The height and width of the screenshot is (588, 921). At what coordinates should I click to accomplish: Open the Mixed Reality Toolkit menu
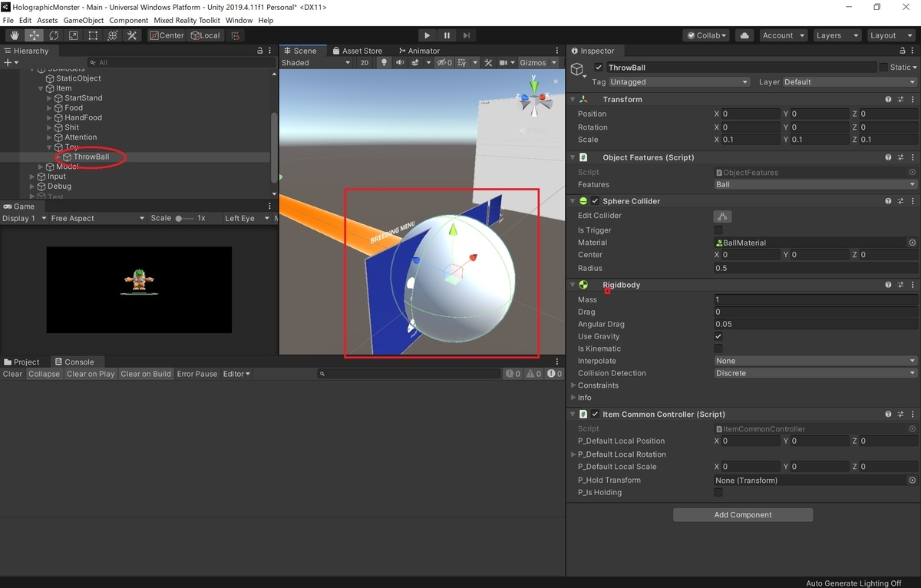point(187,20)
